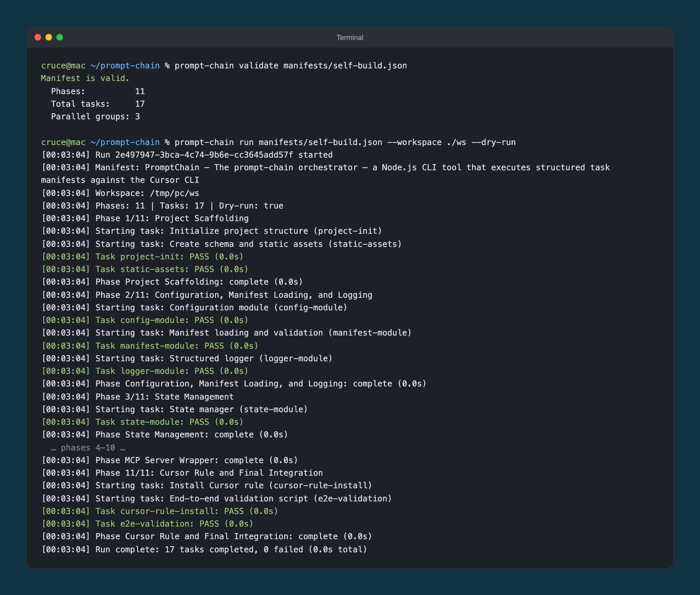Image resolution: width=700 pixels, height=595 pixels.
Task: Select the 'Manifest is valid.' line
Action: coord(85,78)
